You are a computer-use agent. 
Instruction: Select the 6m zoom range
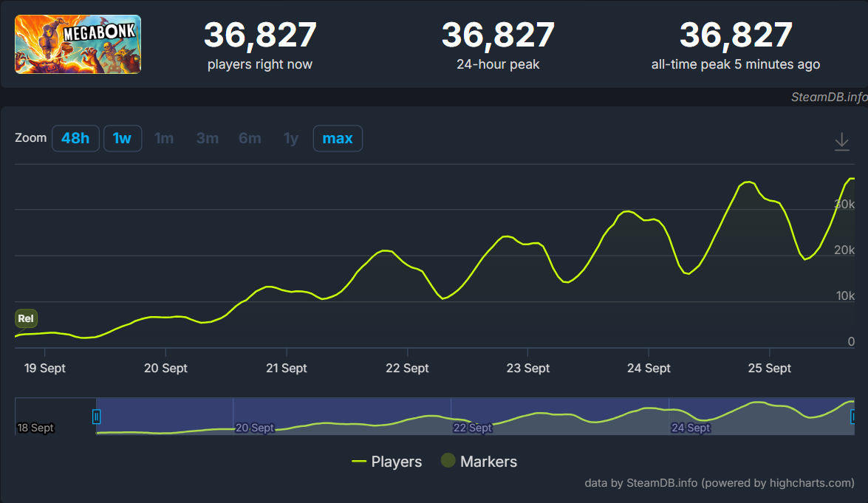(x=250, y=138)
